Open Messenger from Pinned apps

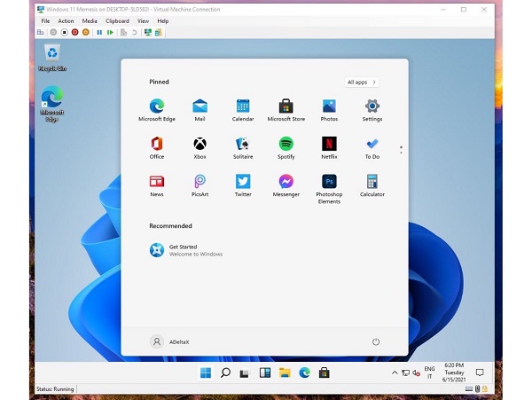(x=286, y=185)
